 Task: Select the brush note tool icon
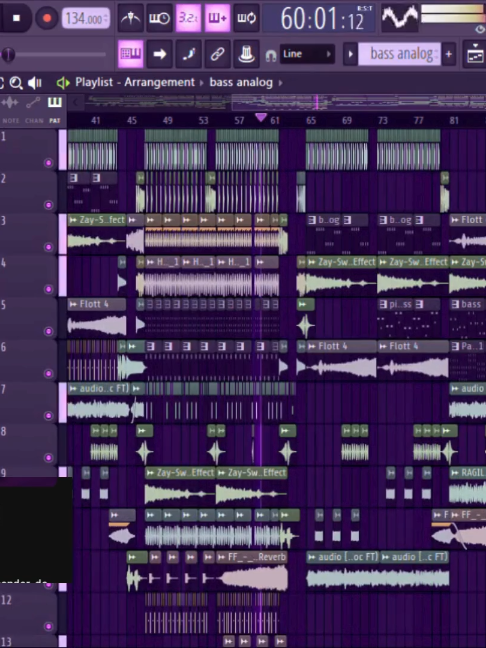click(188, 54)
